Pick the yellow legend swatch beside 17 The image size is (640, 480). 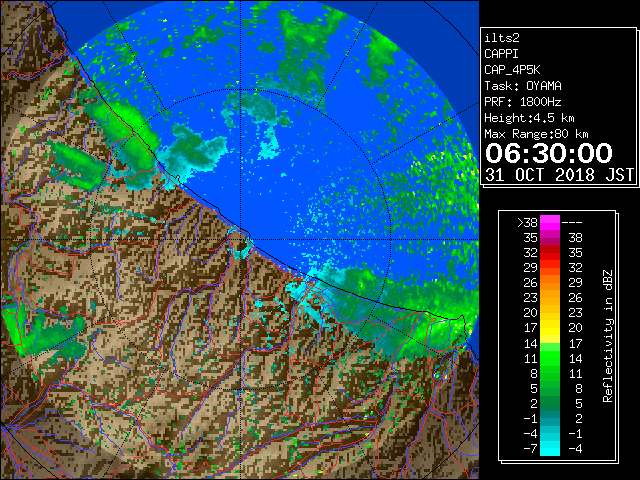[x=550, y=328]
